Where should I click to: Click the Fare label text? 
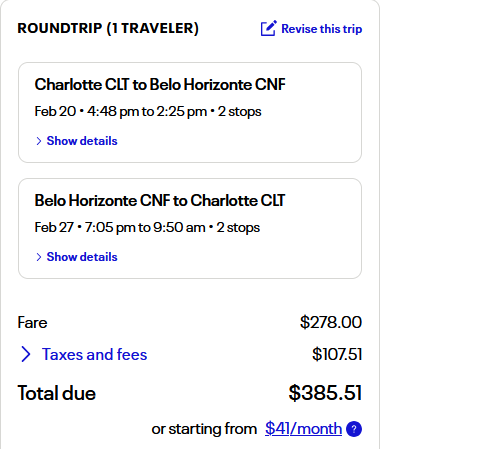click(x=32, y=323)
